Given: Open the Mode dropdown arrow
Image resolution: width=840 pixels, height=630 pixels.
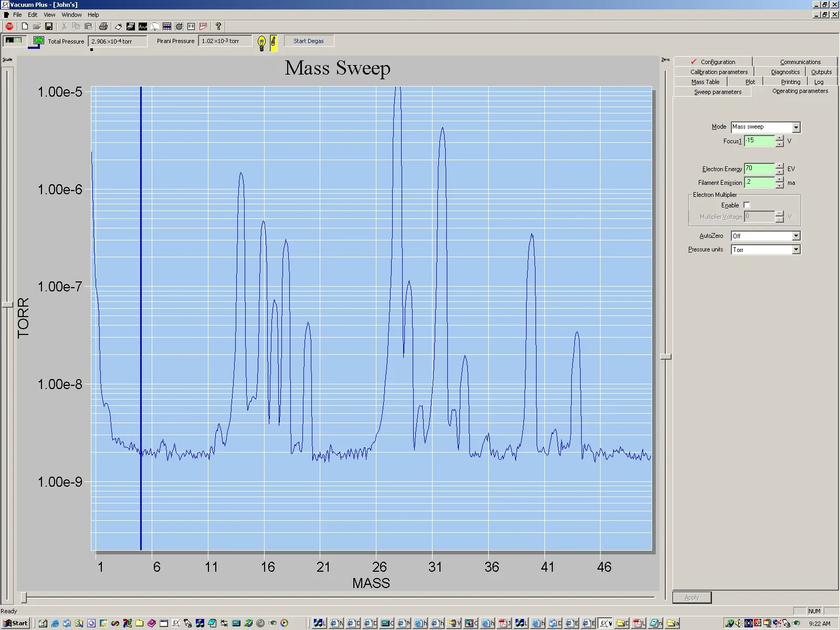Looking at the screenshot, I should coord(796,127).
